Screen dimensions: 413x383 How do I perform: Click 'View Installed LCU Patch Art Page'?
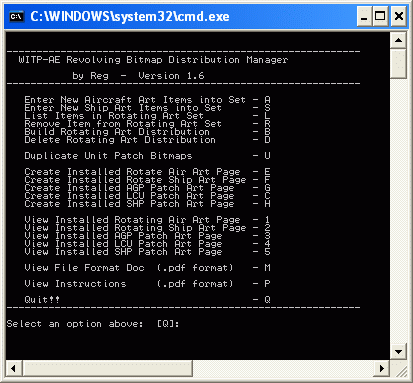click(x=123, y=244)
